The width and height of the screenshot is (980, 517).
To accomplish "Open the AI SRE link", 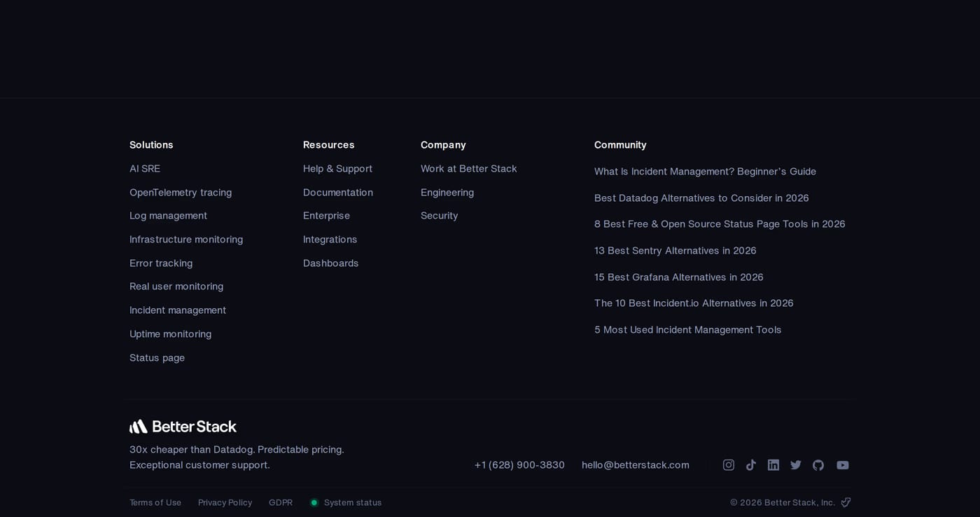I will tap(145, 169).
